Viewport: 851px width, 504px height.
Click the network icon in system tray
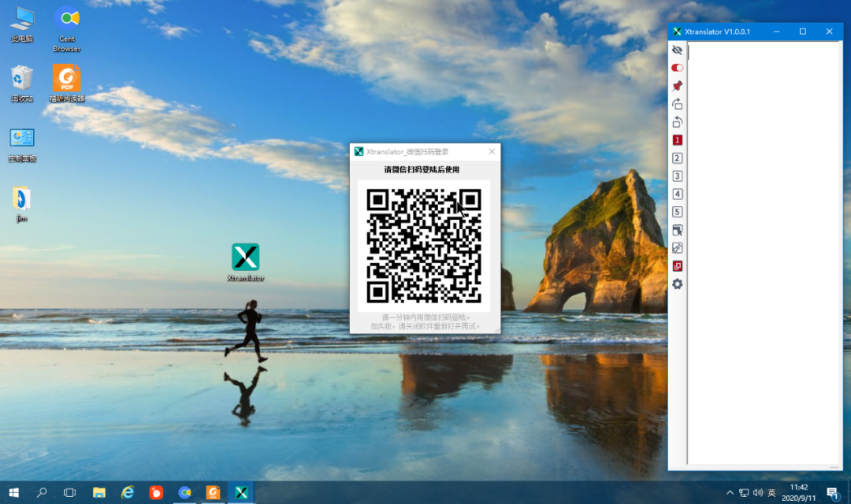click(x=744, y=493)
